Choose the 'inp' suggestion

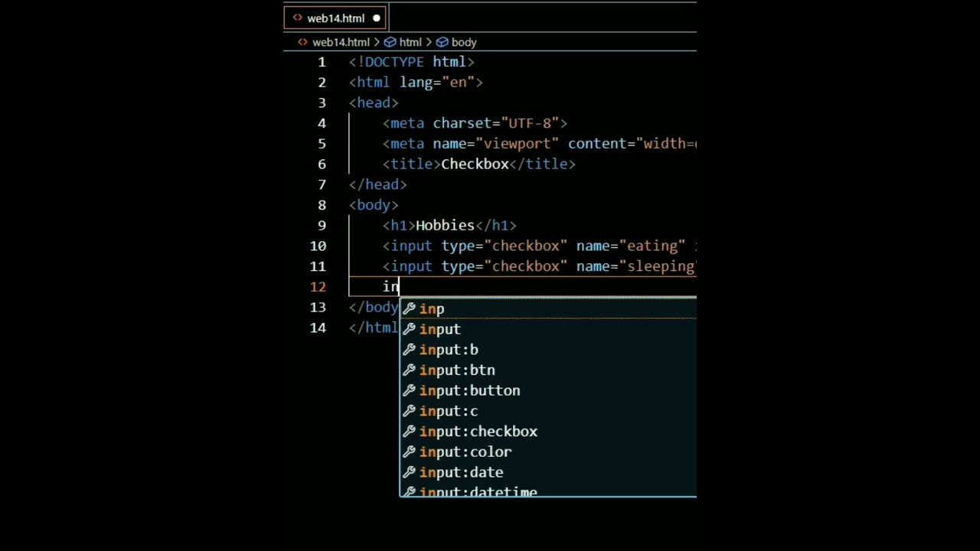pos(548,308)
